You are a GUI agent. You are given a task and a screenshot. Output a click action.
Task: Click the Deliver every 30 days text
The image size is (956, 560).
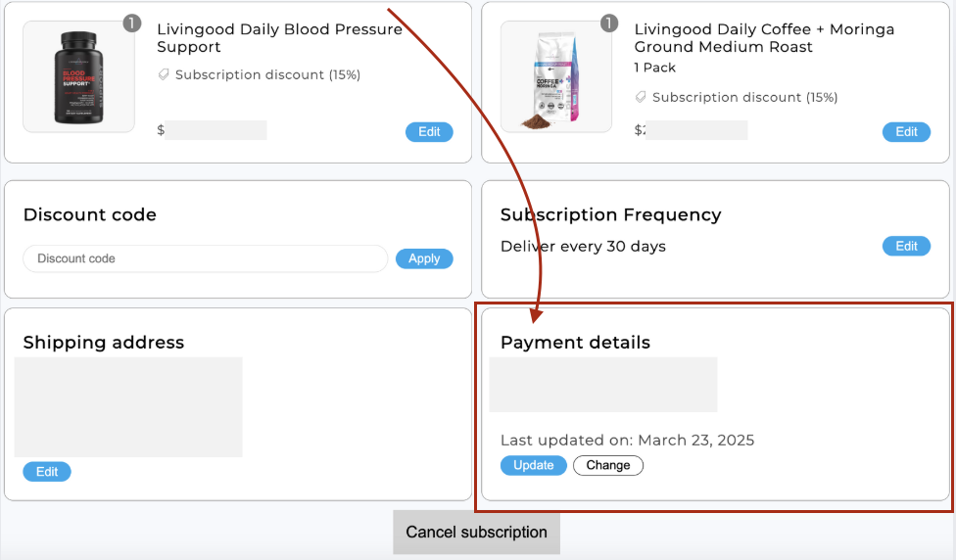(583, 246)
